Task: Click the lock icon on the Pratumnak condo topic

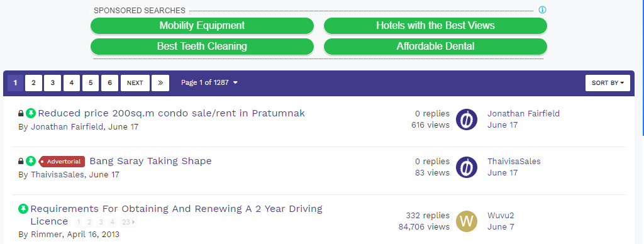Action: 21,113
